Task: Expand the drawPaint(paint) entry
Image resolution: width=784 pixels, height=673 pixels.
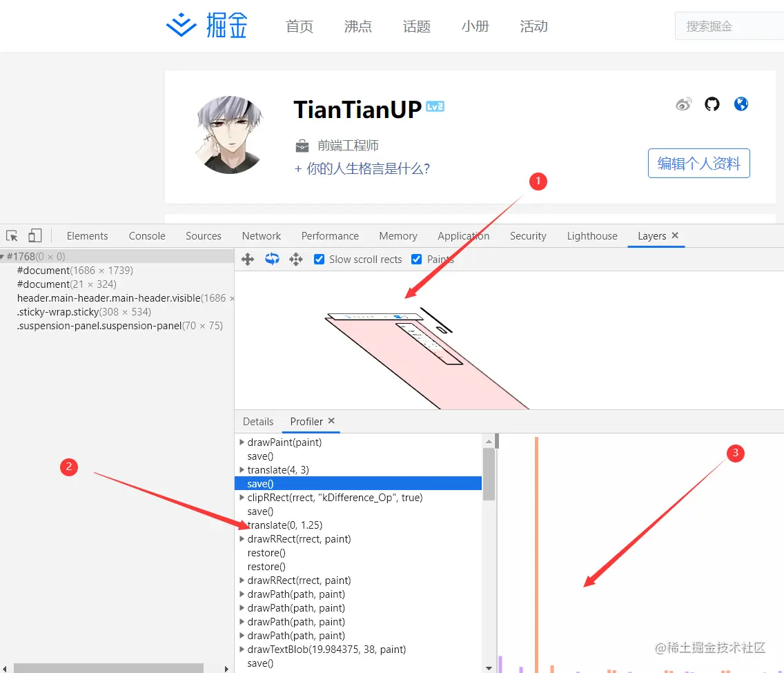Action: pyautogui.click(x=242, y=442)
